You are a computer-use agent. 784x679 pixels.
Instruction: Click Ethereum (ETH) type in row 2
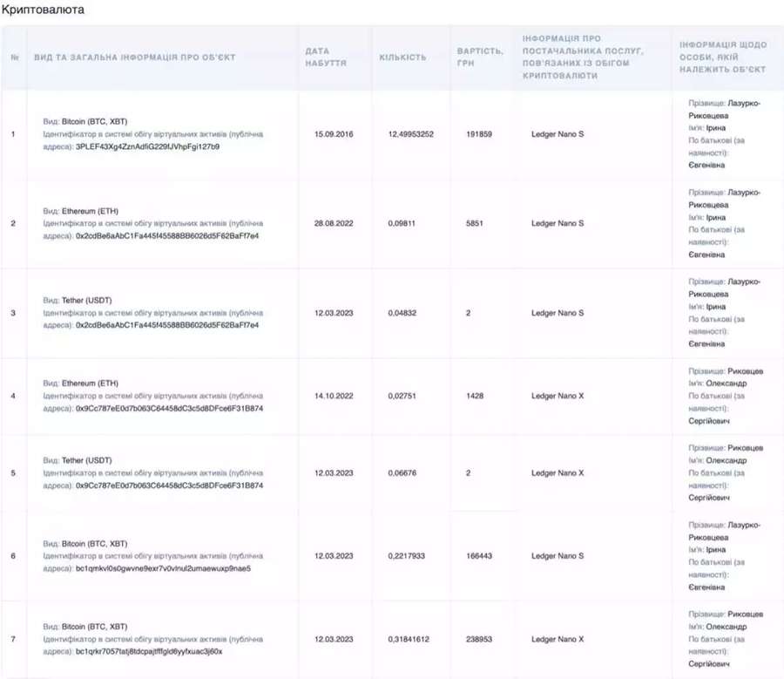pos(90,211)
